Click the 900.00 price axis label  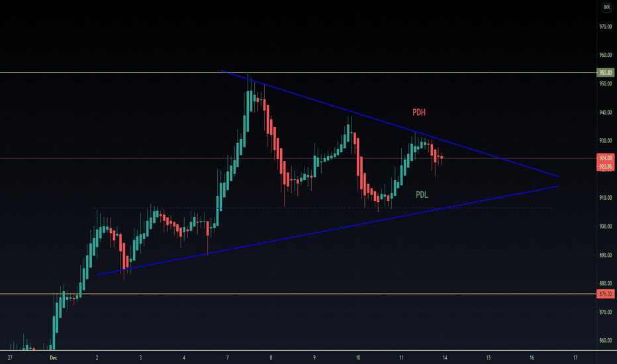pyautogui.click(x=606, y=226)
